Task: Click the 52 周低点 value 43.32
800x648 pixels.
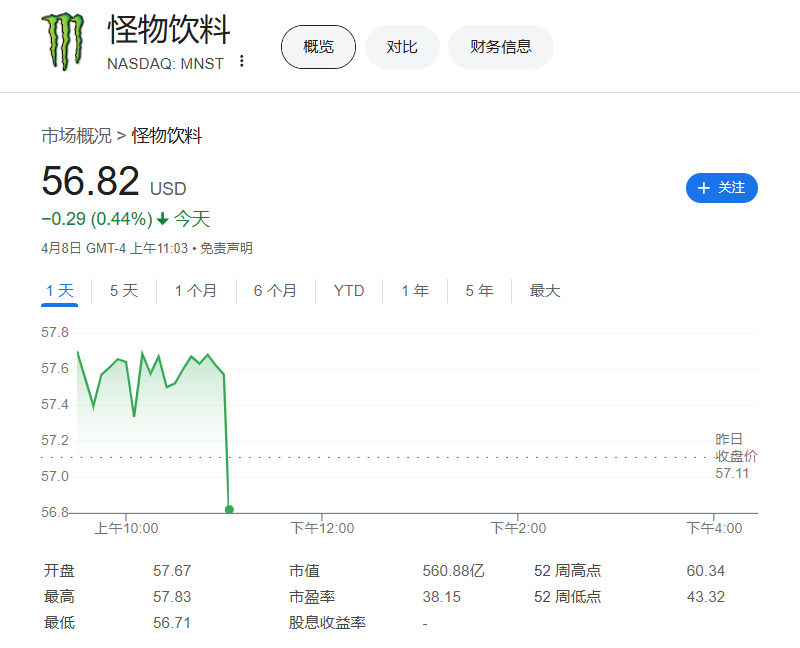Action: click(706, 596)
